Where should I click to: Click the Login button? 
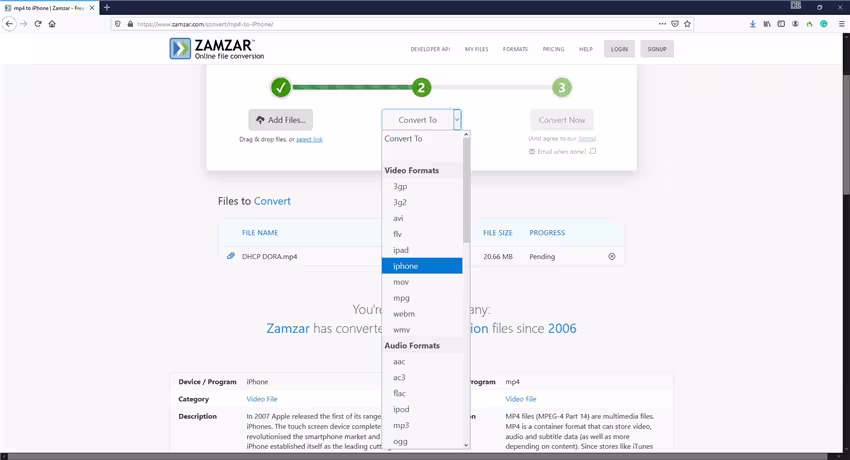619,49
